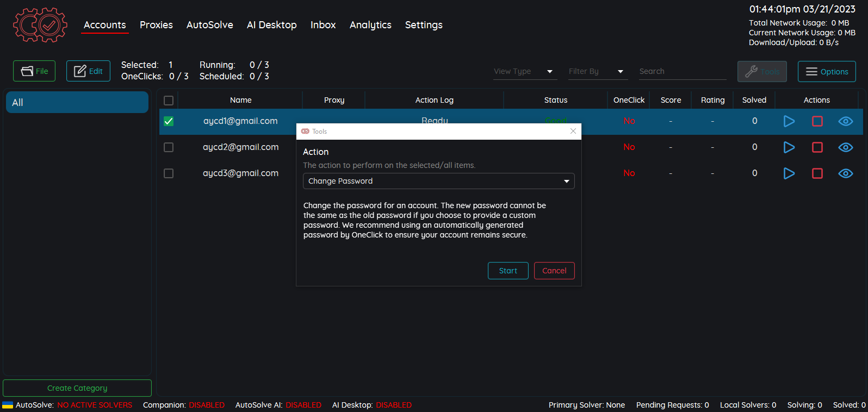View the aycd3@gmail.com account browser
868x412 pixels.
pos(845,173)
